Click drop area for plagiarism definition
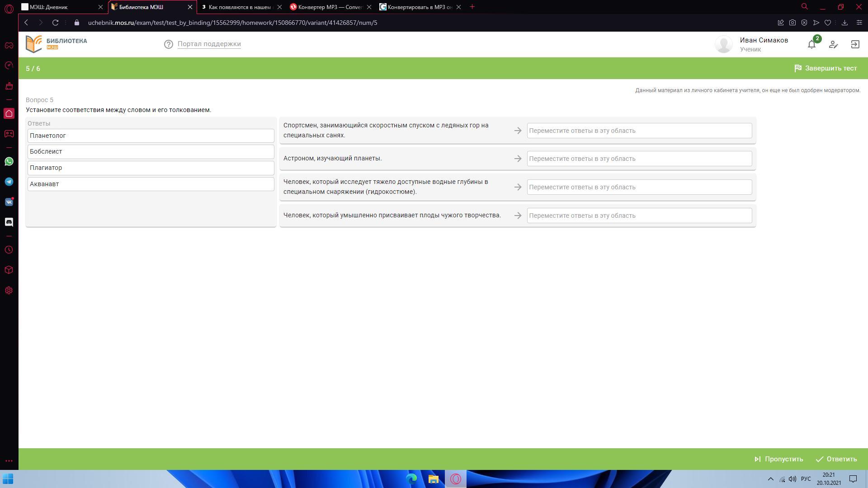Screen dimensions: 868x488 coord(639,216)
